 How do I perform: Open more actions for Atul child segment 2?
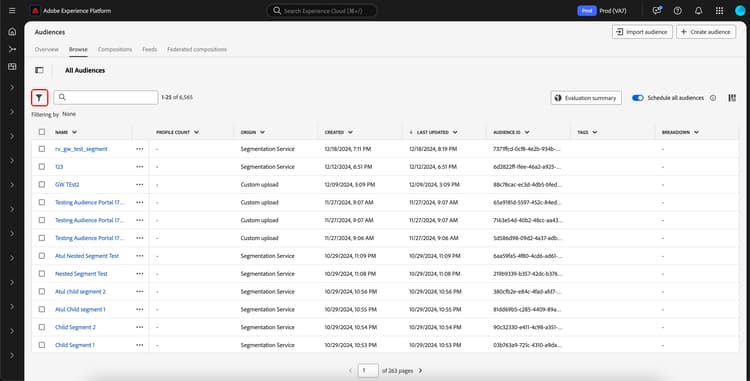pyautogui.click(x=140, y=291)
